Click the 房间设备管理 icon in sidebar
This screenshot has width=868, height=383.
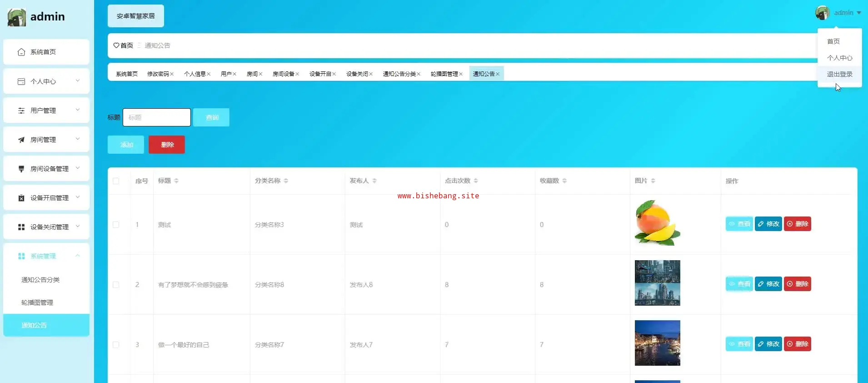pyautogui.click(x=21, y=169)
